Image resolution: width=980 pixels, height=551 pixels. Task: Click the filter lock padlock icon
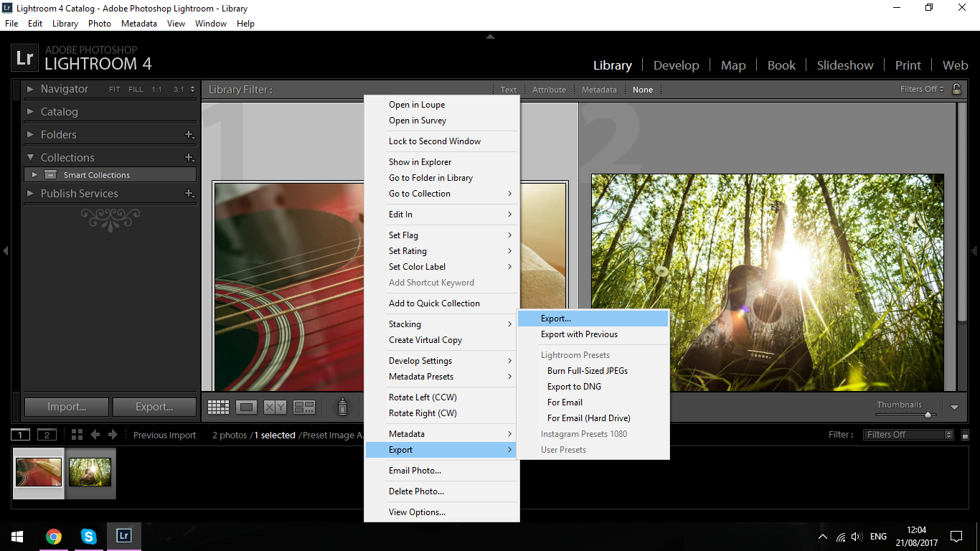tap(956, 89)
